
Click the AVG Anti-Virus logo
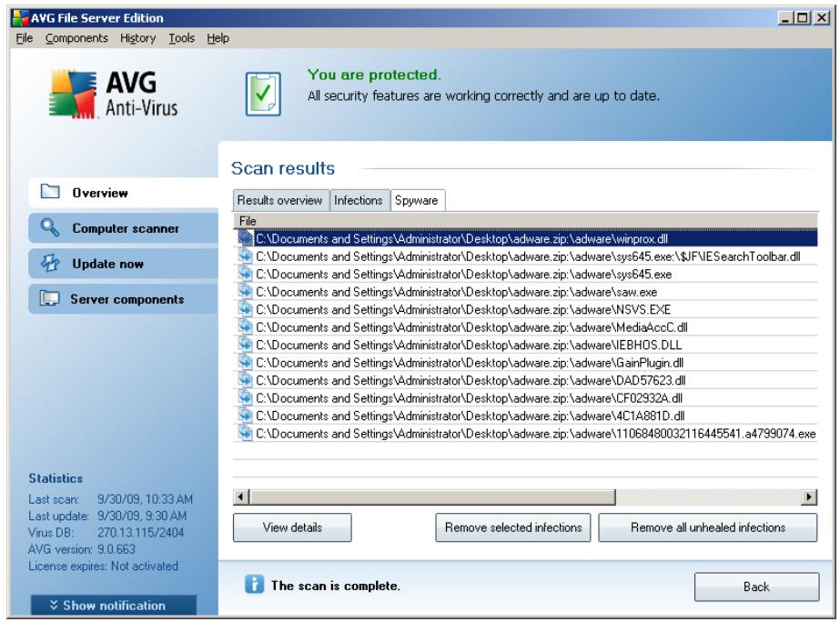(113, 94)
